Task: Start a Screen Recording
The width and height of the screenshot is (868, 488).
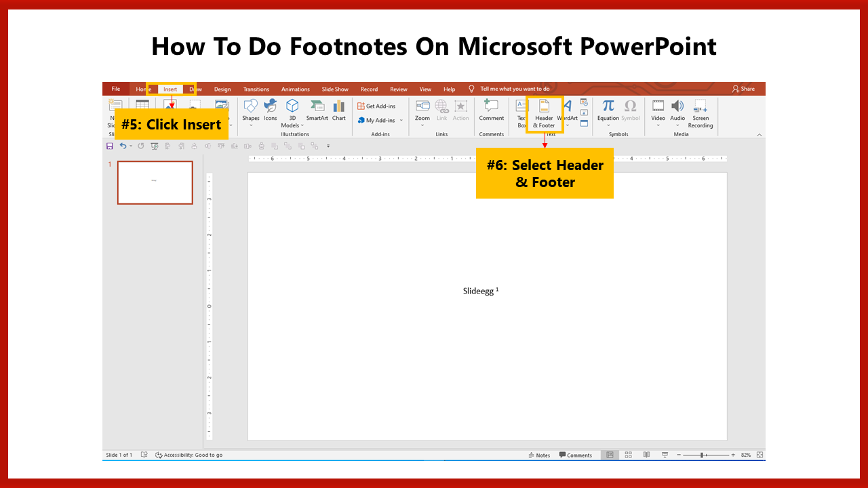Action: pos(701,113)
